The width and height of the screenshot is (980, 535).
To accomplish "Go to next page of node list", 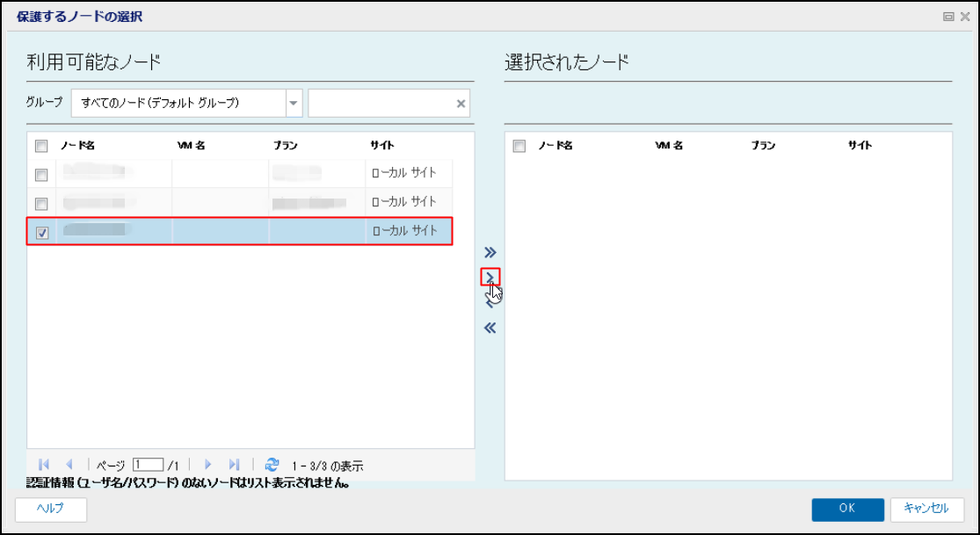I will [208, 465].
